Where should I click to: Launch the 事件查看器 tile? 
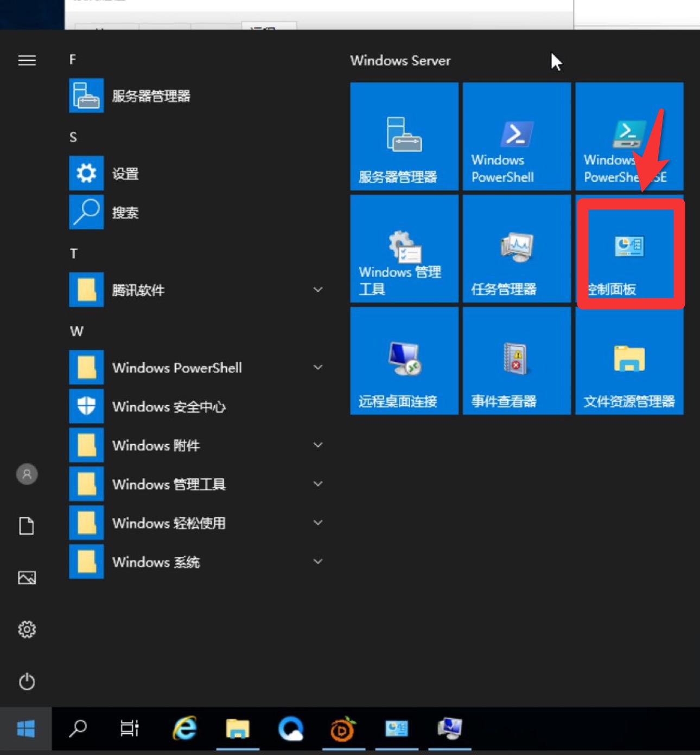pos(517,361)
